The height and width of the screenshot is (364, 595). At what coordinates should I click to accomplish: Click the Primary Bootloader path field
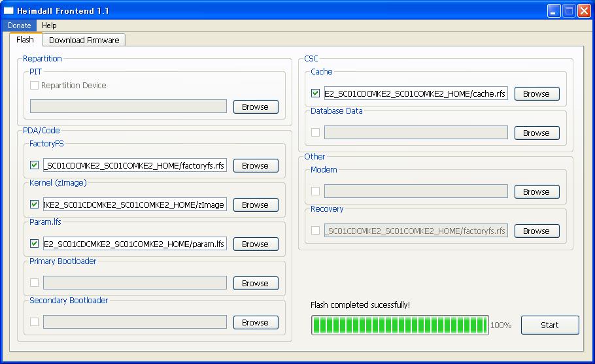click(135, 283)
